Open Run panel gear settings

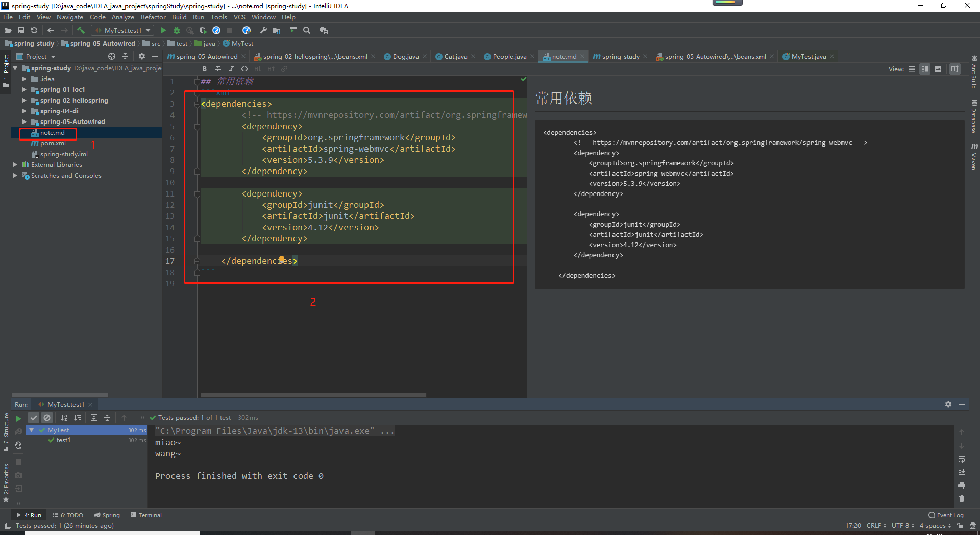[x=948, y=404]
